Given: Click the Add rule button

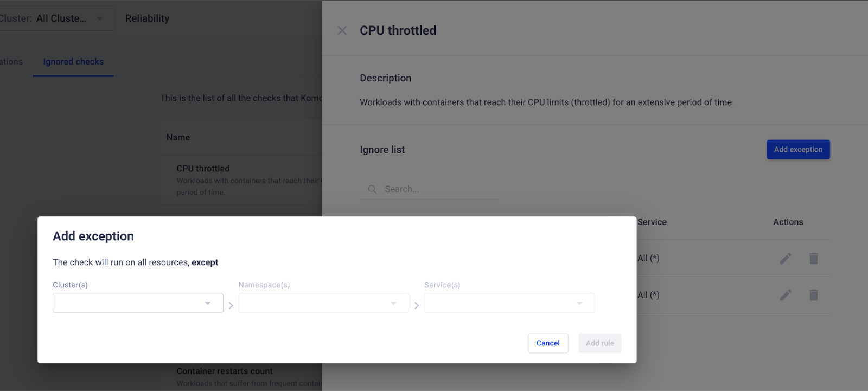Looking at the screenshot, I should [x=600, y=343].
